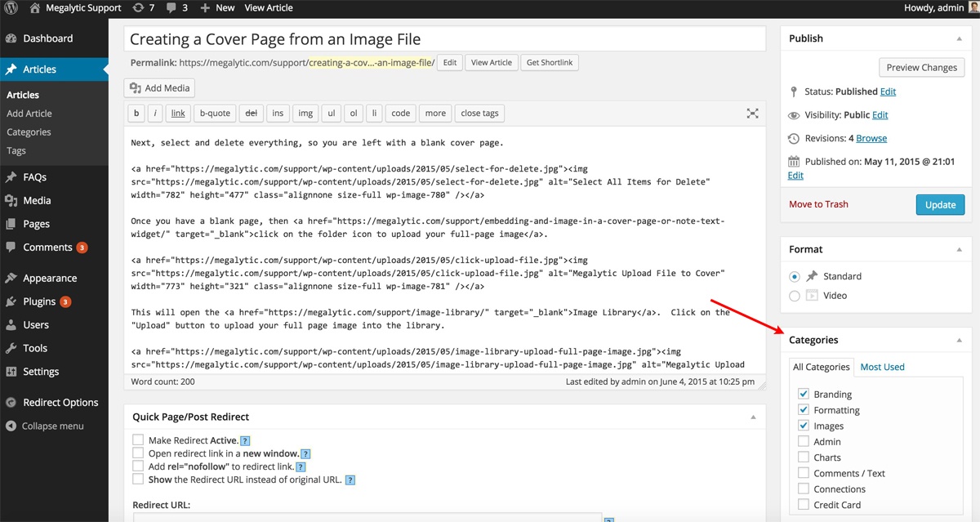Viewport: 980px width, 522px height.
Task: Collapse the Publish panel
Action: click(959, 38)
